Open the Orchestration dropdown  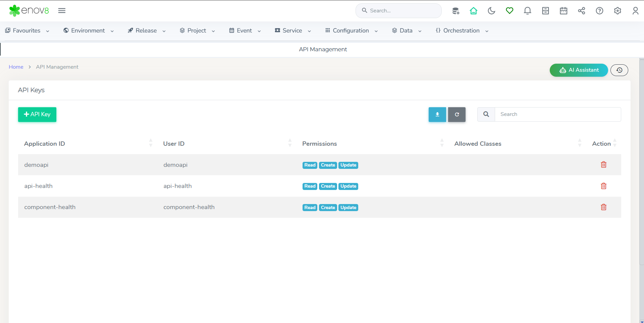(462, 30)
